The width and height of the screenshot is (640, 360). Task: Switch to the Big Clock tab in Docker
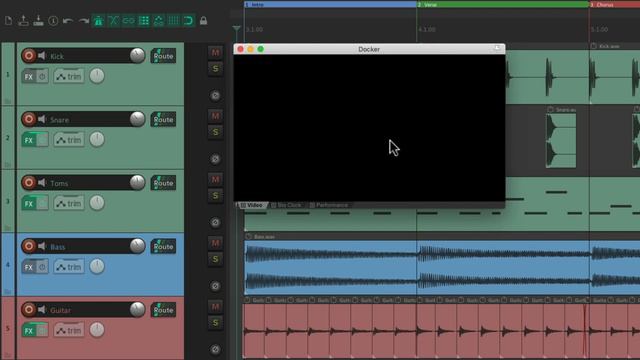pyautogui.click(x=286, y=205)
